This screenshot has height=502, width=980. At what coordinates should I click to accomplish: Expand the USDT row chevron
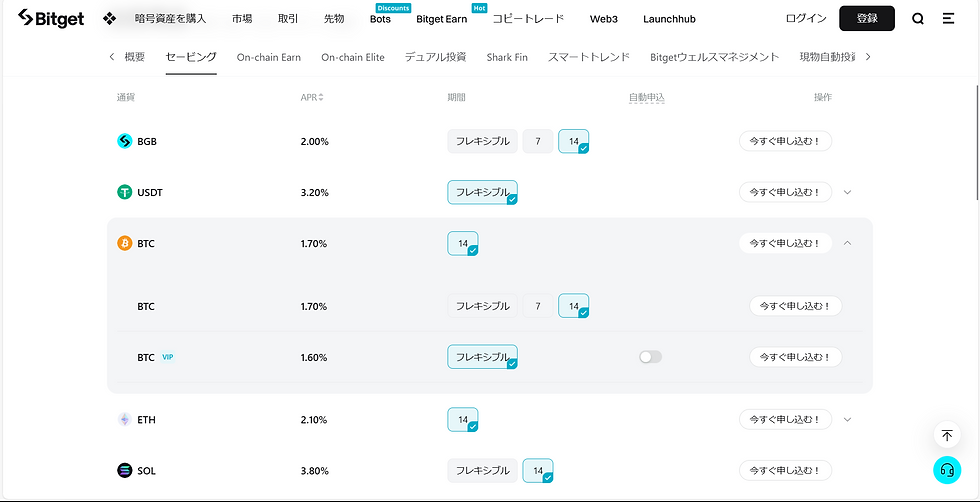coord(848,192)
